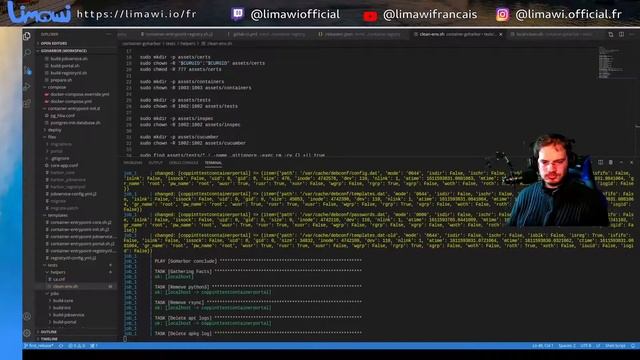Switch to the releases.json editor tab

tap(361, 34)
